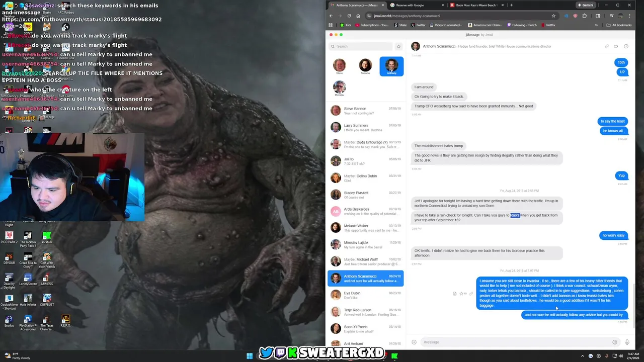Open the Partly cloudy weather widget
Screen dimensions: 644x362
click(x=18, y=356)
